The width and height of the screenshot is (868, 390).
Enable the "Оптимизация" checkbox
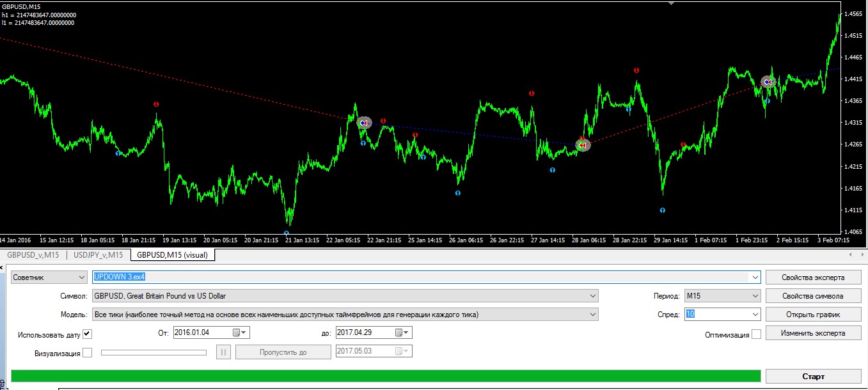757,334
